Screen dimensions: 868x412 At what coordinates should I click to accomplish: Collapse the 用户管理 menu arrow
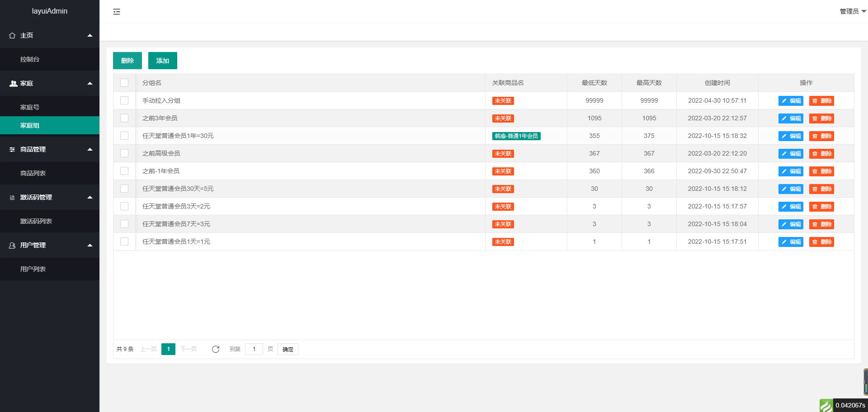[90, 245]
